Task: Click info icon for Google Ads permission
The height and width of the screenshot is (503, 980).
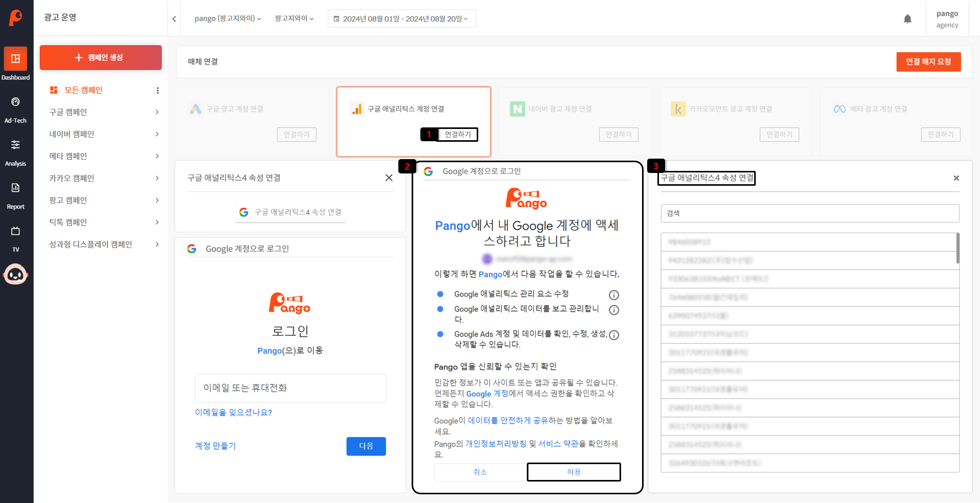Action: [x=614, y=335]
